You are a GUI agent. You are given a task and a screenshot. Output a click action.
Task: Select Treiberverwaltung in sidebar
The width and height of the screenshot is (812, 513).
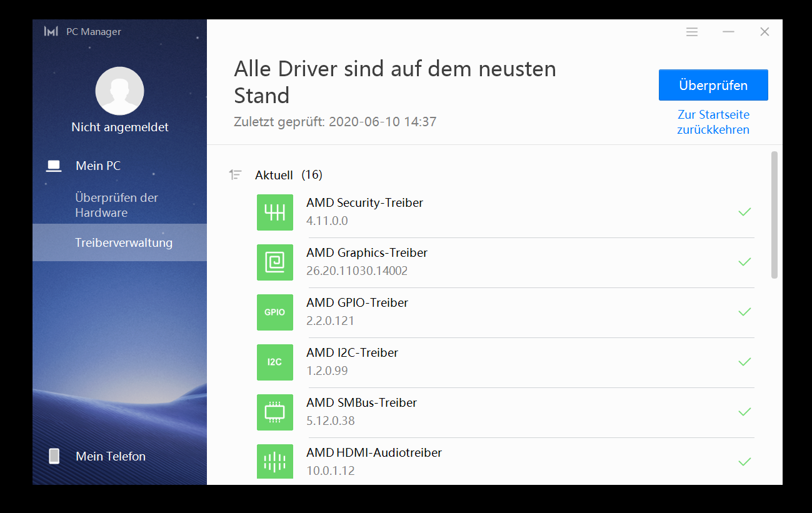point(119,242)
